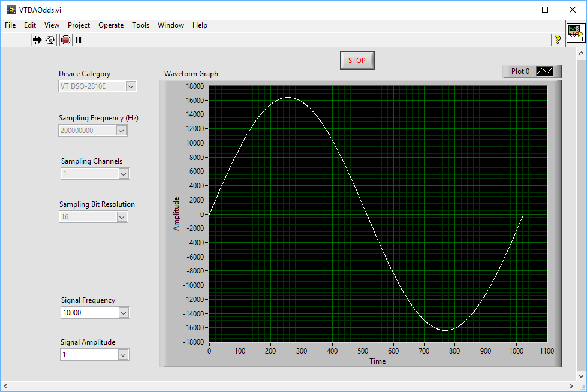Click the red Abort Execution icon
This screenshot has height=392, width=587.
(65, 40)
